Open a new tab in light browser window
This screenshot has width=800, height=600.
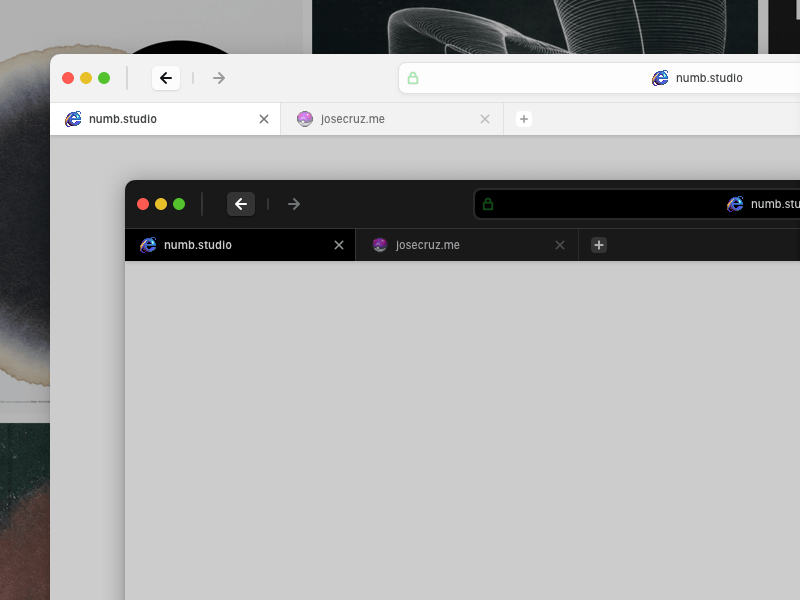(523, 119)
